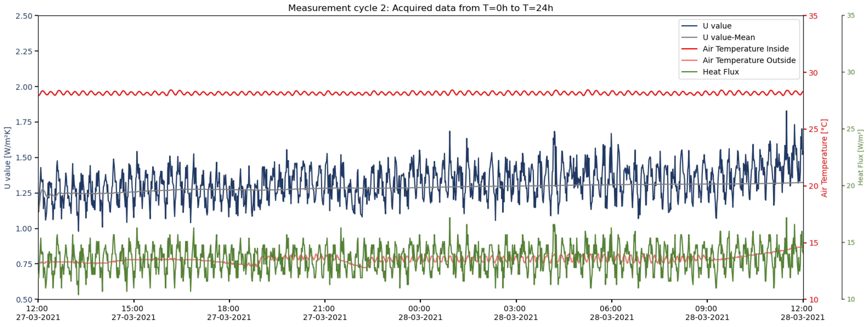Click the green 'Heat Flux [W/m²]' axis label

coord(860,158)
